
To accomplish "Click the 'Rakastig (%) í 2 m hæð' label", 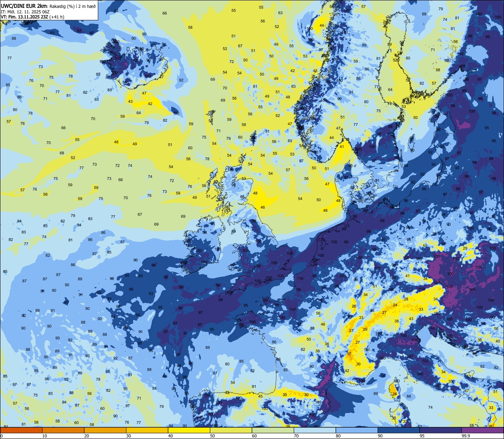I will (72, 6).
